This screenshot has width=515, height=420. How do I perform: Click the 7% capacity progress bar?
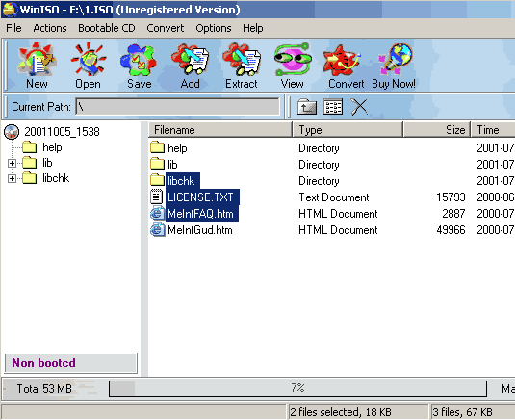pyautogui.click(x=297, y=388)
